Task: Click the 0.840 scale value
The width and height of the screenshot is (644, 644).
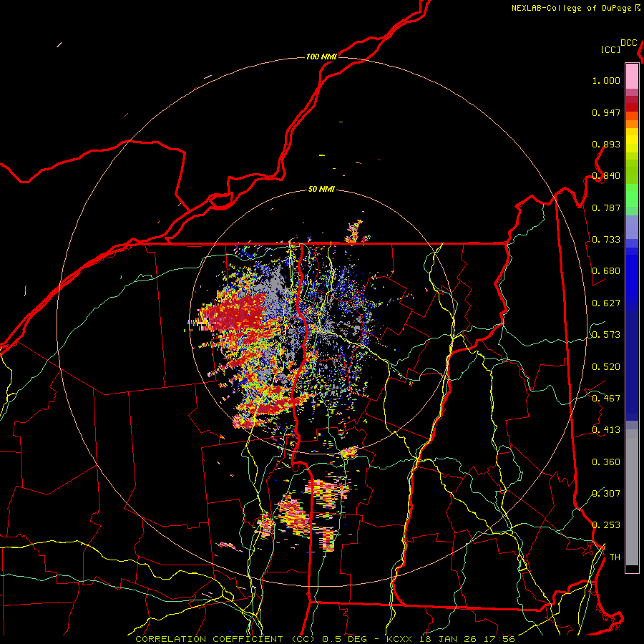Action: pyautogui.click(x=606, y=176)
